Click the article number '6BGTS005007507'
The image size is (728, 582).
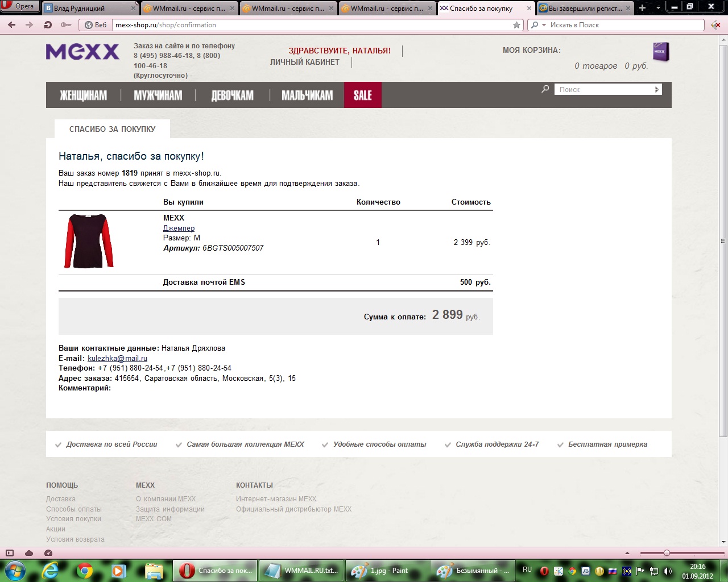pyautogui.click(x=233, y=248)
